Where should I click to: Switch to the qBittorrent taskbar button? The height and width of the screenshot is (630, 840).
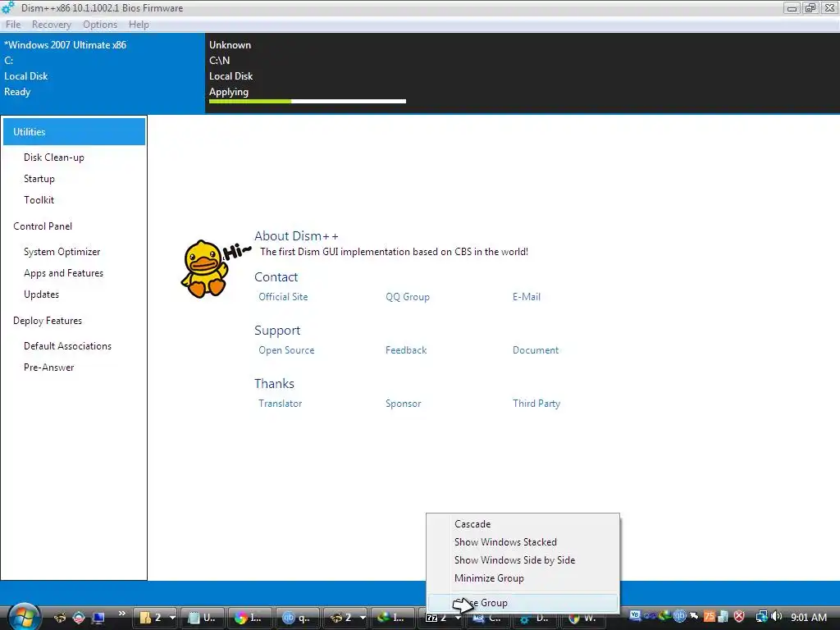coord(297,618)
